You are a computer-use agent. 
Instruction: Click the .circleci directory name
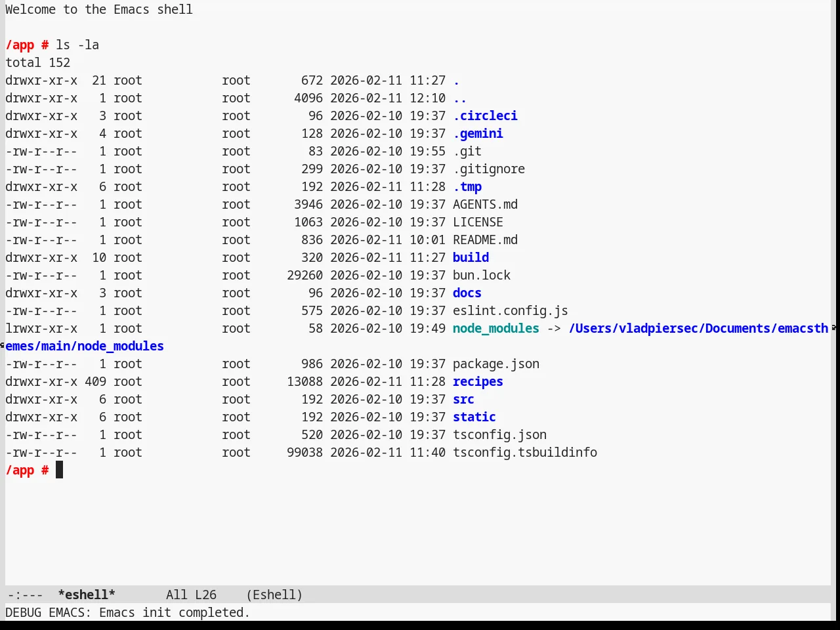click(x=485, y=115)
